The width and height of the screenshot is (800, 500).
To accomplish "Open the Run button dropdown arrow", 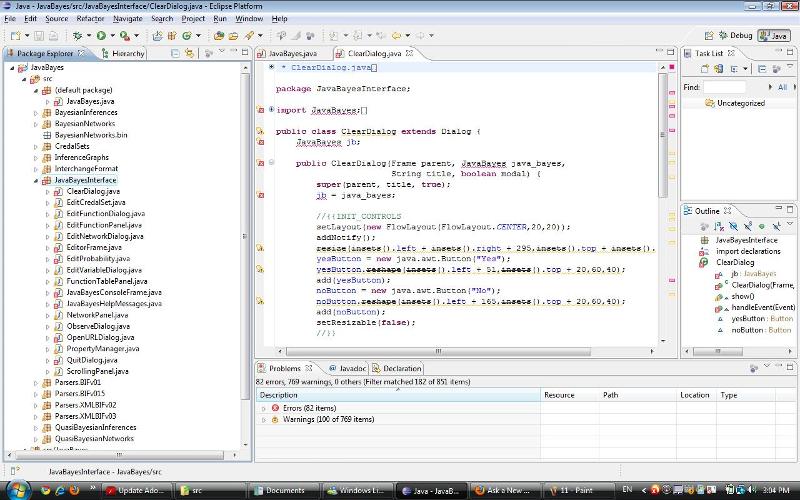I will (113, 35).
